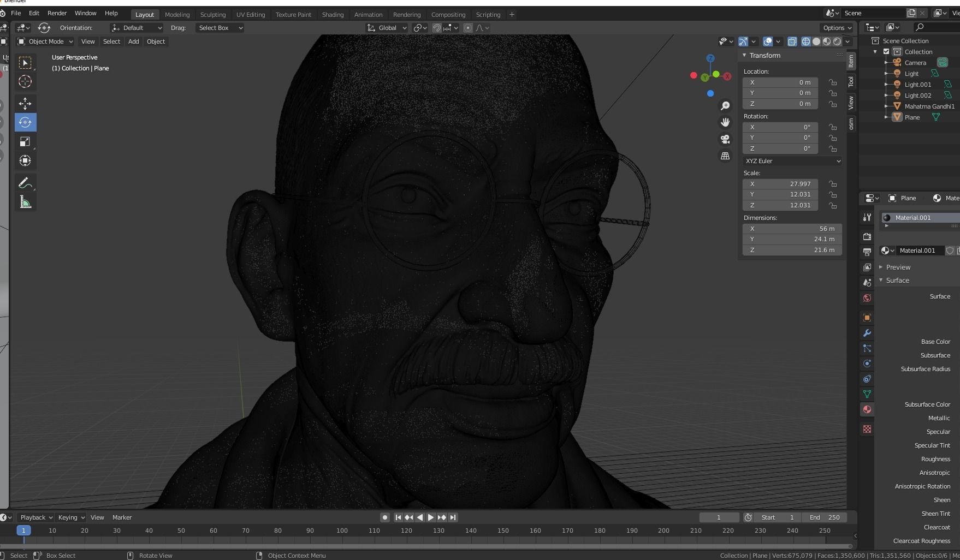Toggle proportional editing
This screenshot has width=960, height=560.
[468, 28]
